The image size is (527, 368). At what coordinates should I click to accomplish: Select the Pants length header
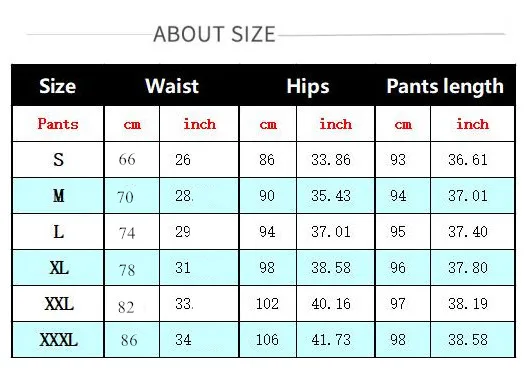[x=445, y=86]
